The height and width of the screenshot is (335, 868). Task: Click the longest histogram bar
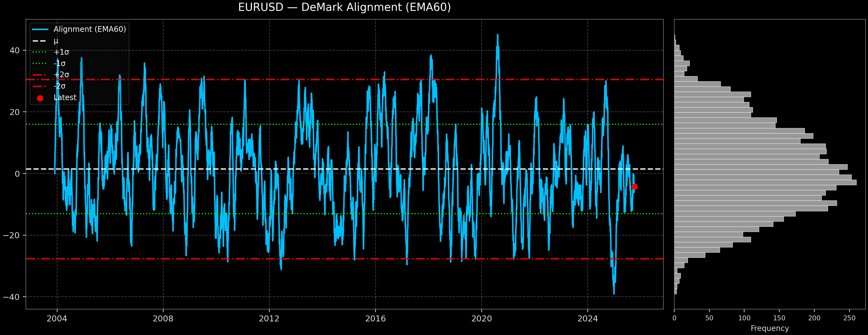click(765, 182)
